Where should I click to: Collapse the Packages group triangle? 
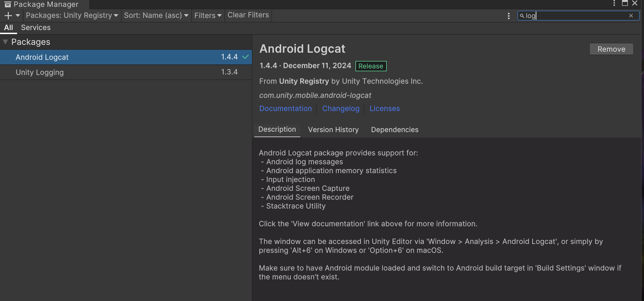[x=5, y=42]
